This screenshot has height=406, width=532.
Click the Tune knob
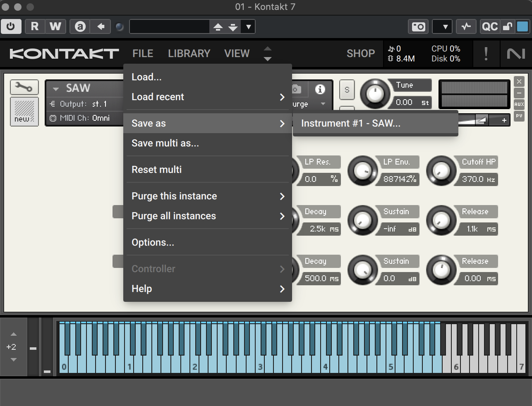[x=375, y=93]
